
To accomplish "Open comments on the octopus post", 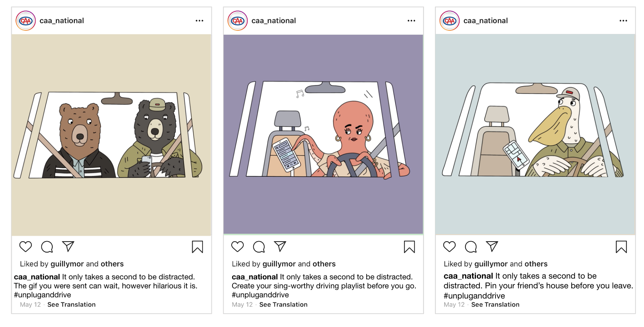I will pos(259,247).
